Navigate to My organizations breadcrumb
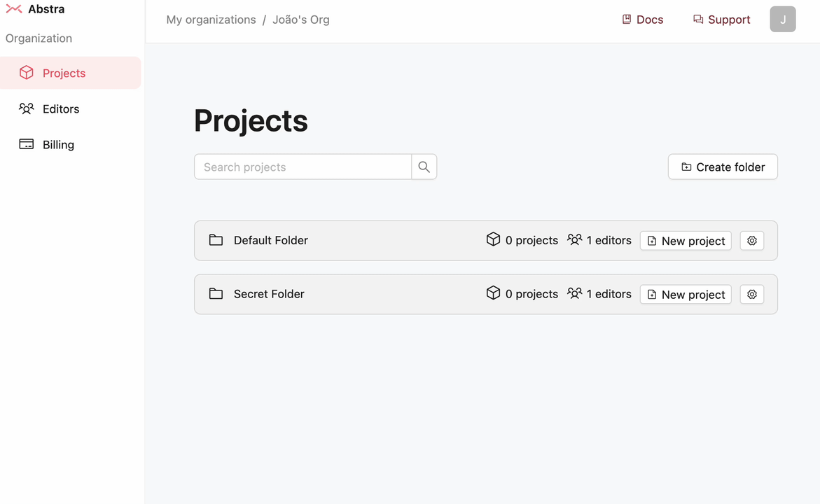The height and width of the screenshot is (504, 820). (211, 20)
